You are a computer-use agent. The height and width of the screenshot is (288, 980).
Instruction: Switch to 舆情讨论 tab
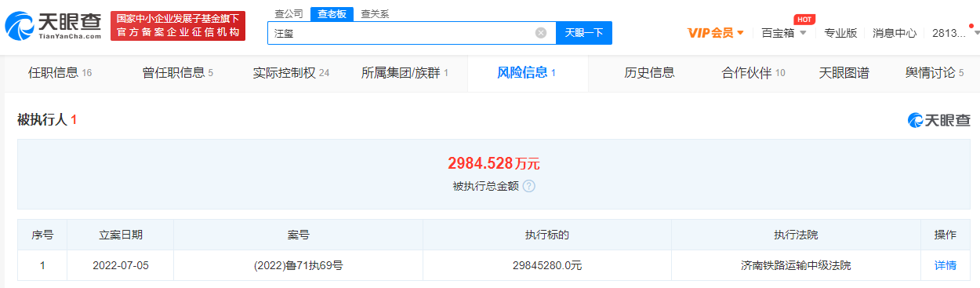point(935,73)
